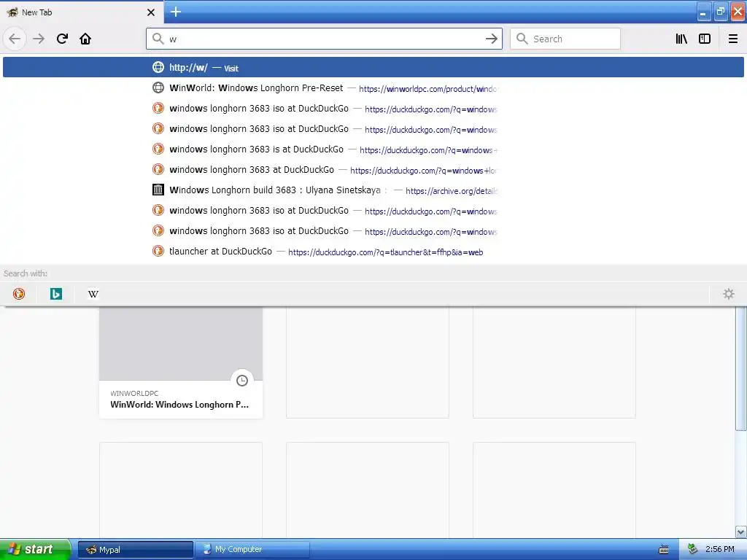The width and height of the screenshot is (747, 560).
Task: Open a new tab with the plus button
Action: [176, 12]
